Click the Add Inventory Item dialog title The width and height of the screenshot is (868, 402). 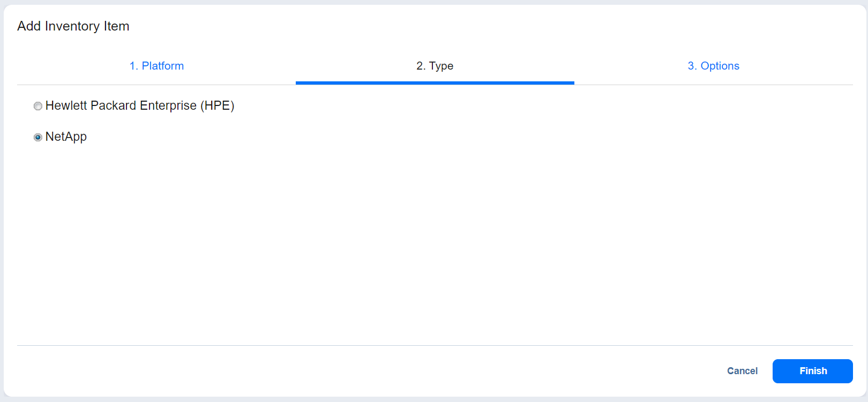coord(73,26)
